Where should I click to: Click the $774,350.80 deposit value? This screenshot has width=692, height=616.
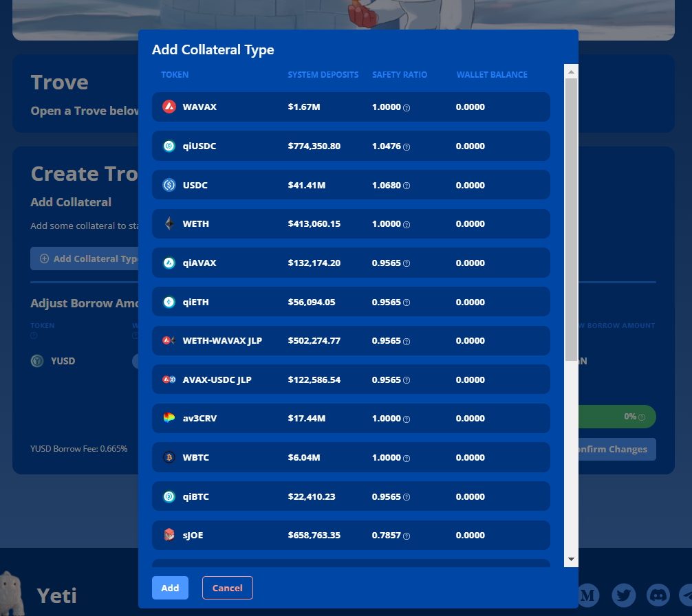(314, 146)
